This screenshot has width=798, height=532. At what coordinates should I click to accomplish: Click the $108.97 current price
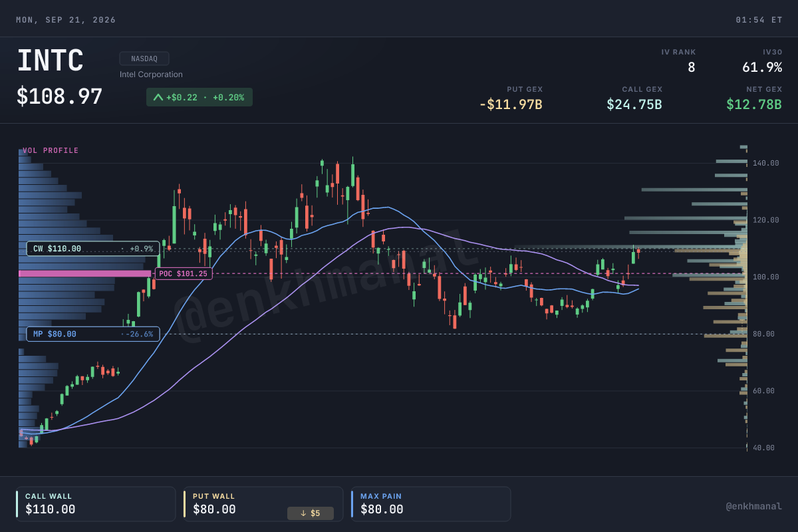[x=60, y=97]
